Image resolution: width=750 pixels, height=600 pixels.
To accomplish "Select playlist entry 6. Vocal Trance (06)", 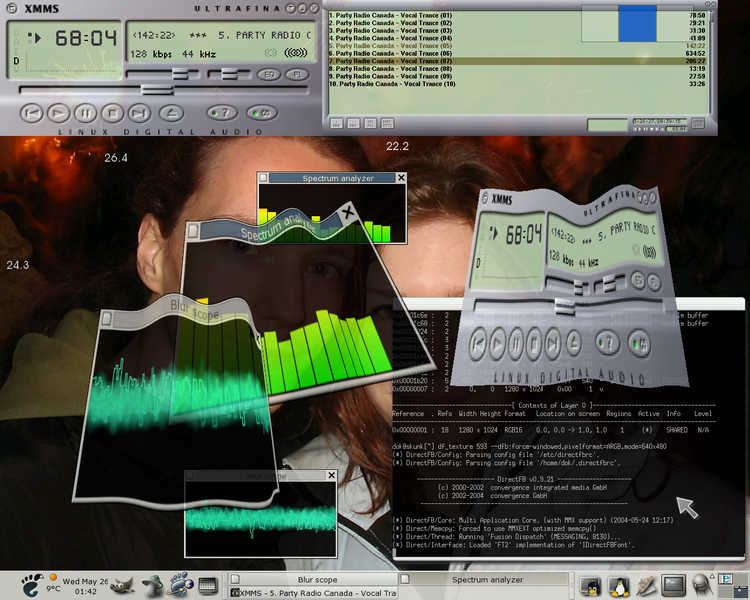I will click(517, 54).
